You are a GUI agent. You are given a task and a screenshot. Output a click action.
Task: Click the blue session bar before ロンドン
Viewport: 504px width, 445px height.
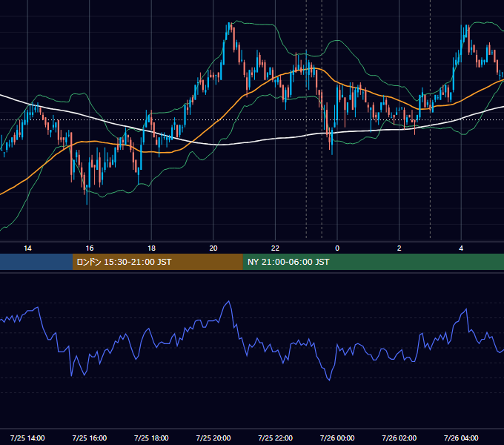(36, 262)
